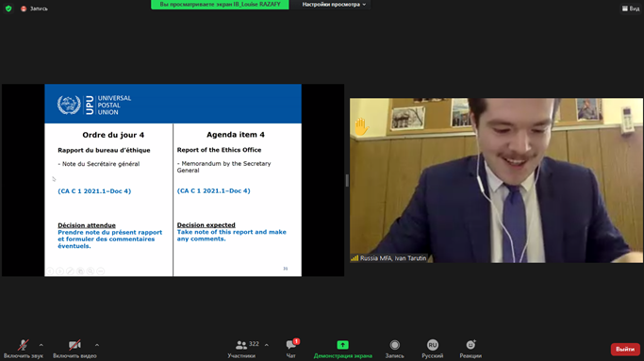Viewport: 644px width, 361px height.
Task: Click previous slide arrow in slide controls
Action: pyautogui.click(x=50, y=271)
